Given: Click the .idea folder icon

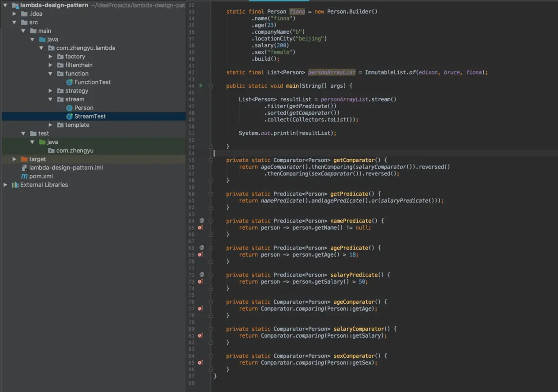Looking at the screenshot, I should pyautogui.click(x=24, y=14).
